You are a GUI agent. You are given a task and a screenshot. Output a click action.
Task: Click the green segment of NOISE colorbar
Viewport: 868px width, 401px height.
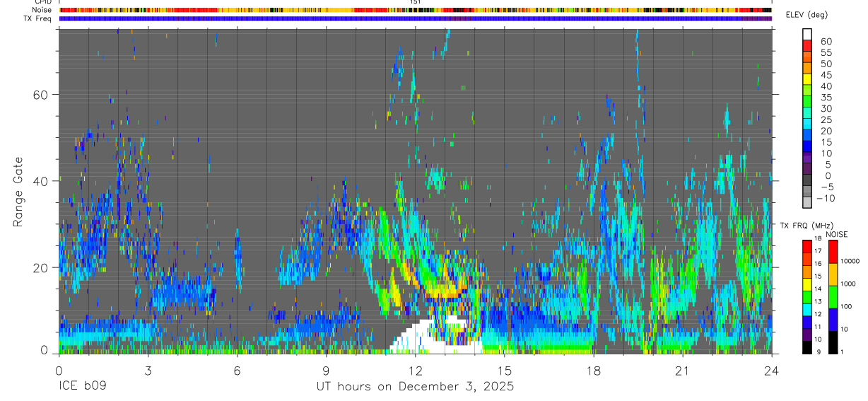(833, 297)
